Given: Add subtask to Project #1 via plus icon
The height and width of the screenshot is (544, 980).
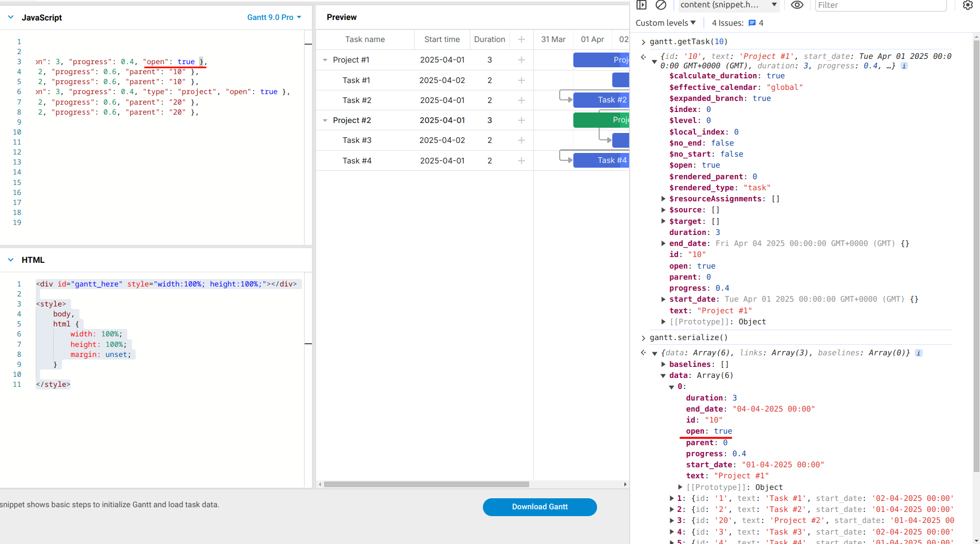Looking at the screenshot, I should (521, 60).
